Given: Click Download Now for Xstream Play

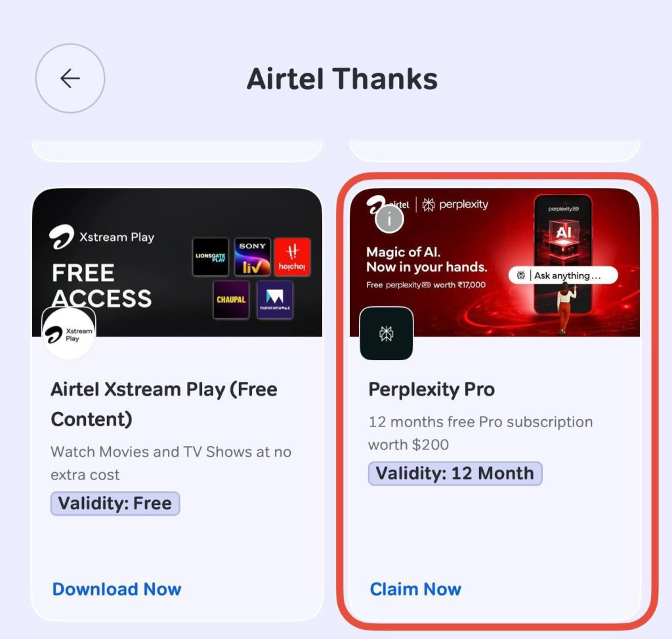Looking at the screenshot, I should click(x=117, y=589).
